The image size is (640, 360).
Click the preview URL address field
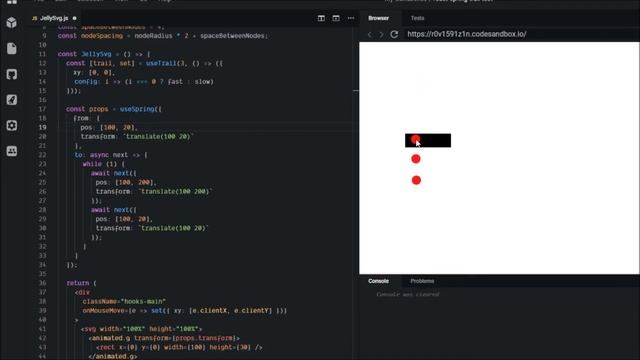(x=467, y=34)
